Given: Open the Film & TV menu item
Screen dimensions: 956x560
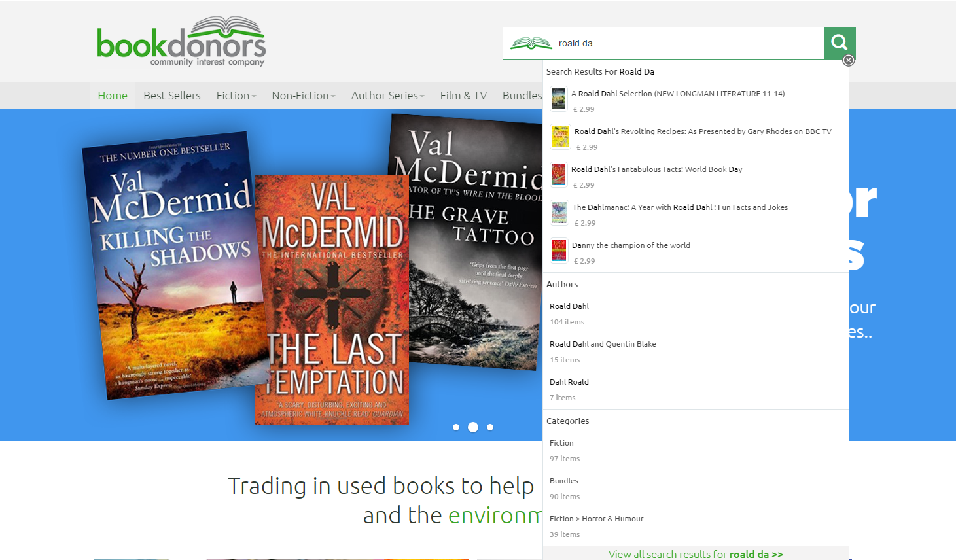Looking at the screenshot, I should click(463, 96).
